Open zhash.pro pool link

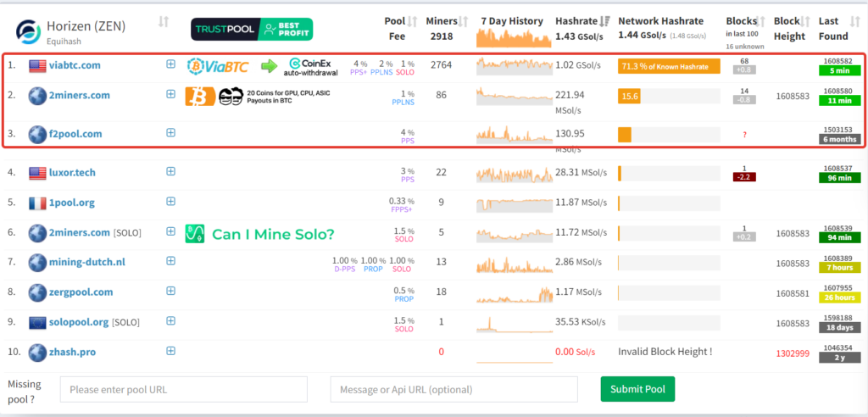click(73, 353)
